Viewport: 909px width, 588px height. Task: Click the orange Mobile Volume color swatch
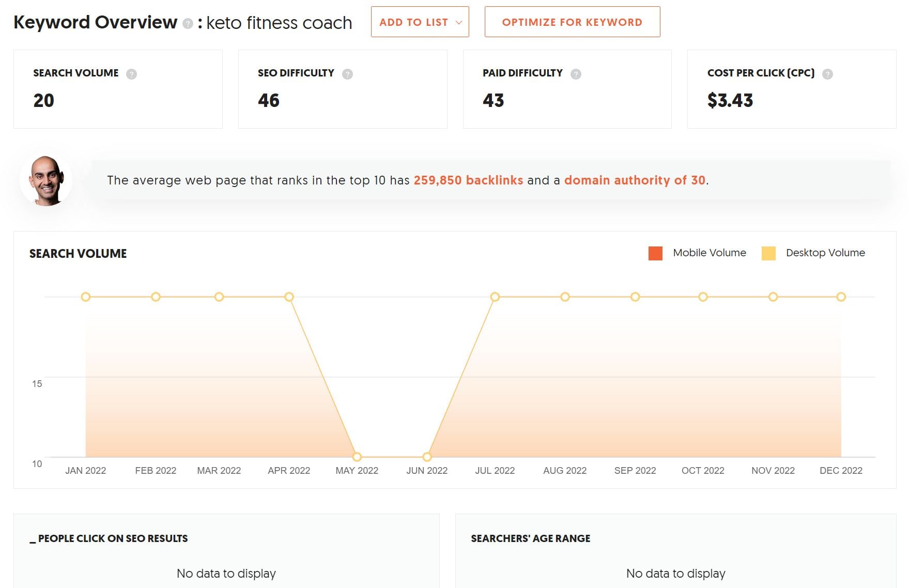click(x=655, y=253)
